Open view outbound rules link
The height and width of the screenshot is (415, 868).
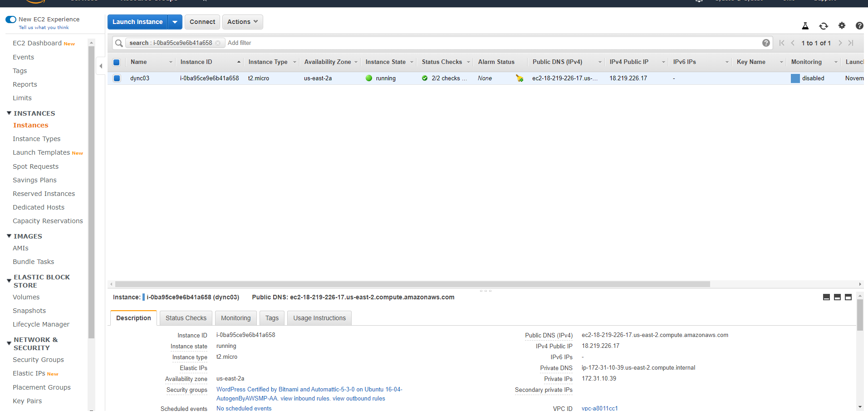358,399
